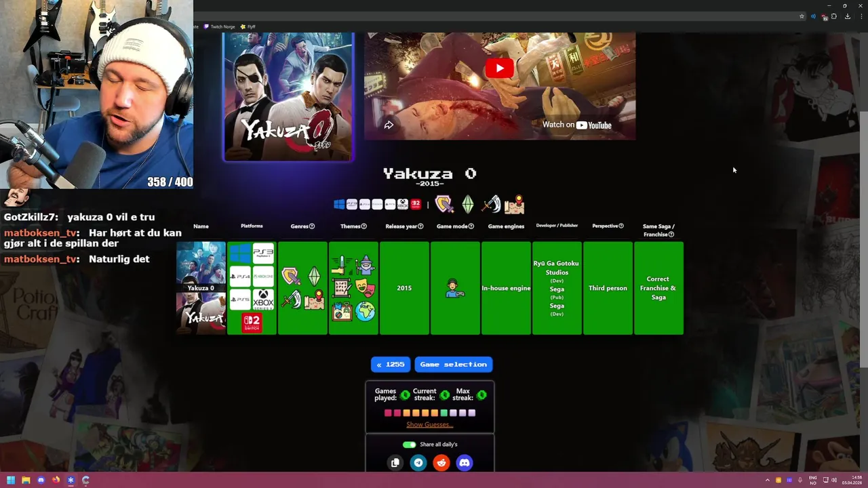Click the Ryū Ga Gotoku Studios developer text
The image size is (868, 488).
click(x=557, y=268)
